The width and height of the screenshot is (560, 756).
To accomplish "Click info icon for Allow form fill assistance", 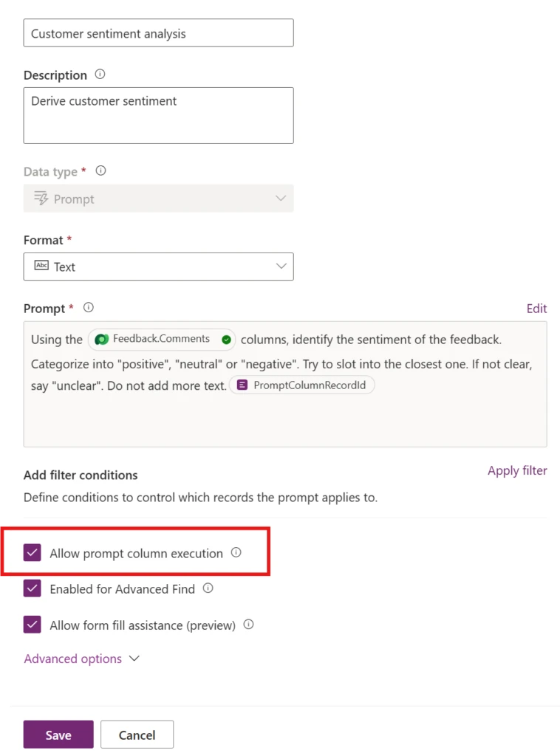I will pos(248,625).
